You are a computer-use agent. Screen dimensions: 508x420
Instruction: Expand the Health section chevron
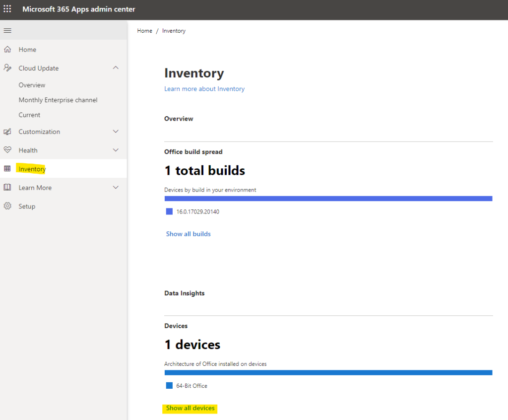pos(116,150)
